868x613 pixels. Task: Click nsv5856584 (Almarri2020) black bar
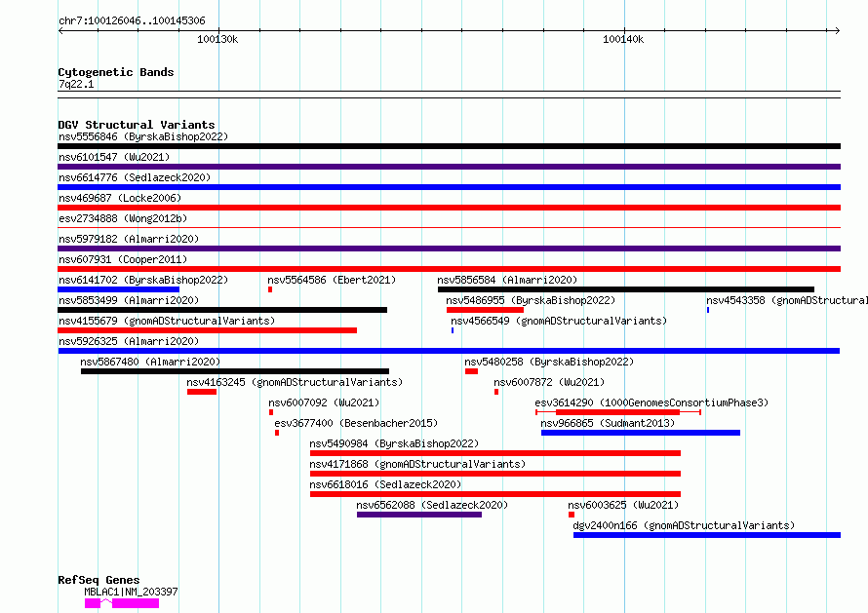click(626, 289)
